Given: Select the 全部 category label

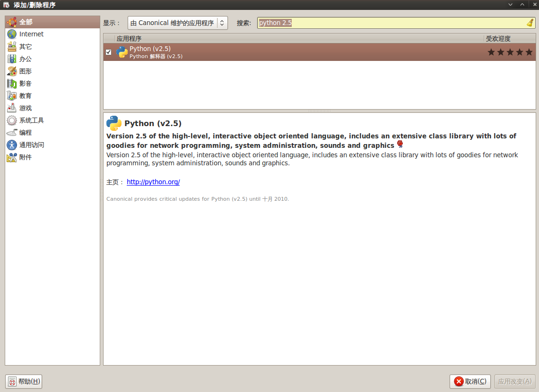Looking at the screenshot, I should [x=26, y=22].
